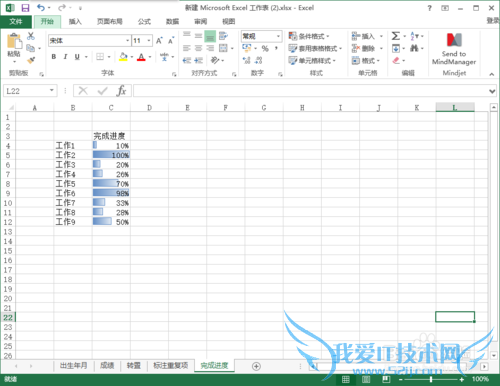
Task: Switch to the 公式 Formulas tab
Action: pos(144,22)
